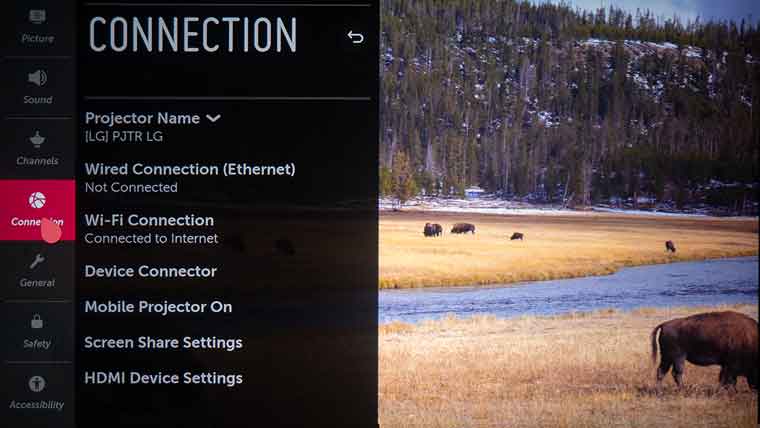Click the Not Connected status text
This screenshot has width=760, height=428.
131,188
